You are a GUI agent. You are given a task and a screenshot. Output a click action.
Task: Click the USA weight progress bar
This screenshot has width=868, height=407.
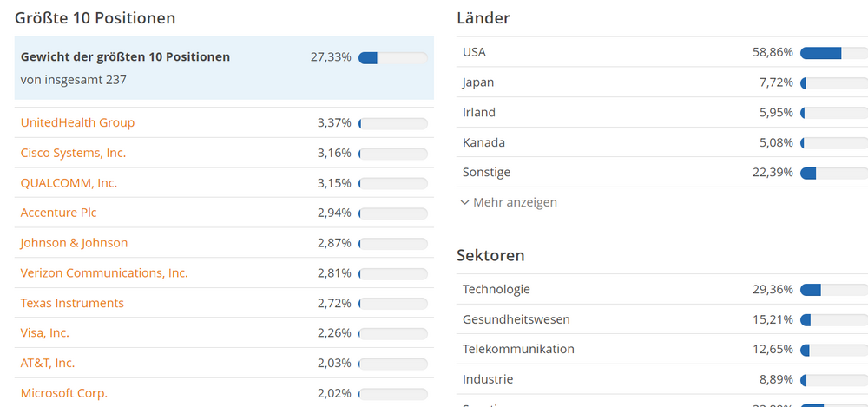tap(833, 53)
